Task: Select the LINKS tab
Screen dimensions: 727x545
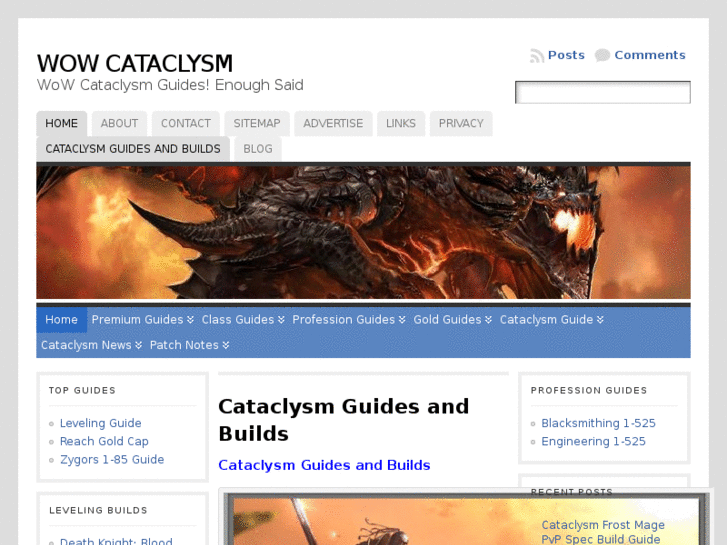Action: (x=401, y=123)
